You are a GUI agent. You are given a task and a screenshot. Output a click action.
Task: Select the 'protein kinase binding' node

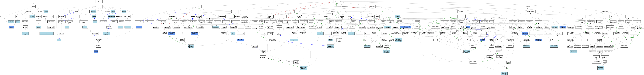coord(39,27)
